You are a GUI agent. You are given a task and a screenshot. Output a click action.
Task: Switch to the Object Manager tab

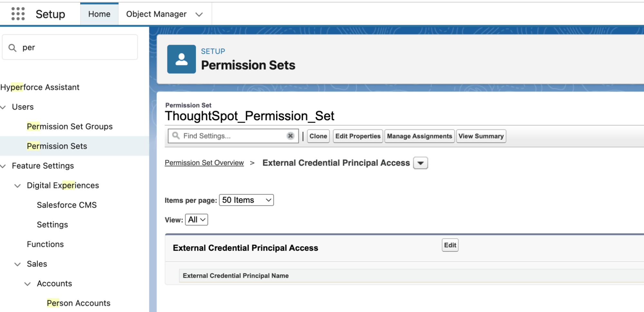point(156,14)
